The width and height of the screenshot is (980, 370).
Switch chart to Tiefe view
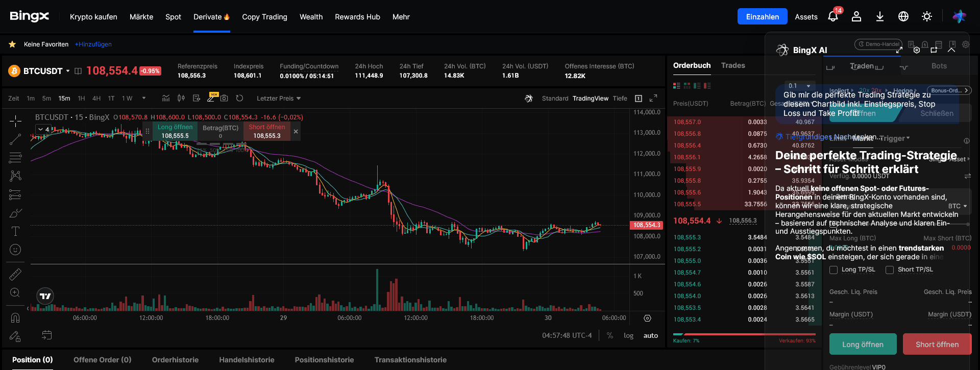[x=620, y=98]
